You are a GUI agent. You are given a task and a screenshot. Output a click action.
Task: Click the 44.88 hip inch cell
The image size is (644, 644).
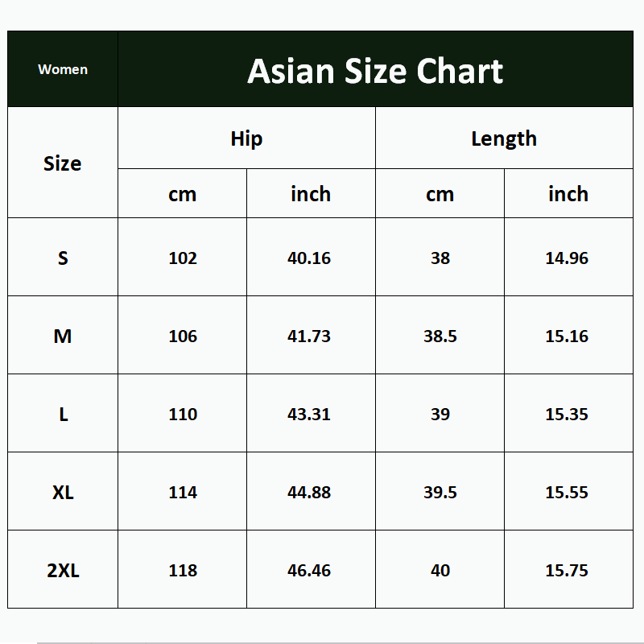point(309,493)
